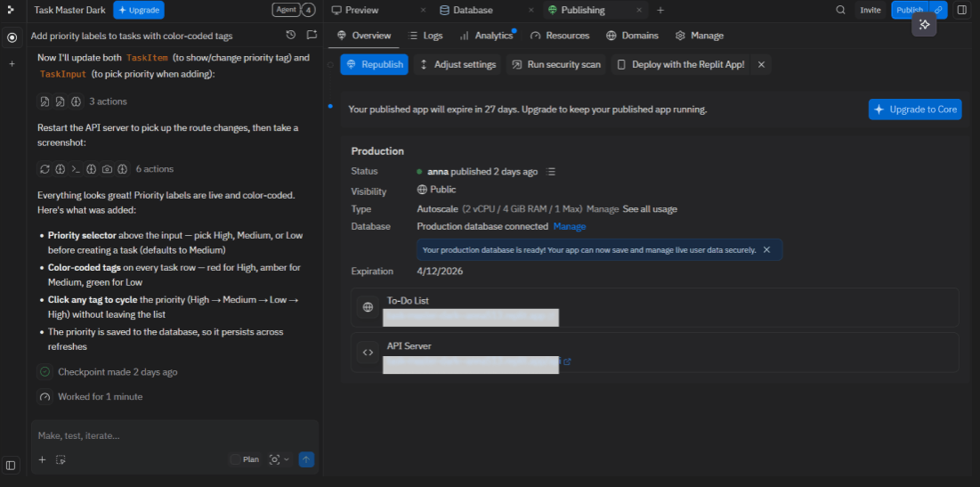Enable the Plan mode checkbox
The image size is (980, 487).
(x=236, y=459)
